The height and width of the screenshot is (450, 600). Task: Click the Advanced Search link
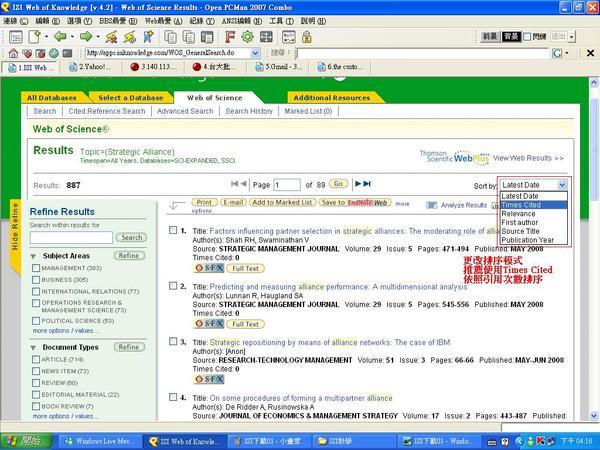point(185,111)
